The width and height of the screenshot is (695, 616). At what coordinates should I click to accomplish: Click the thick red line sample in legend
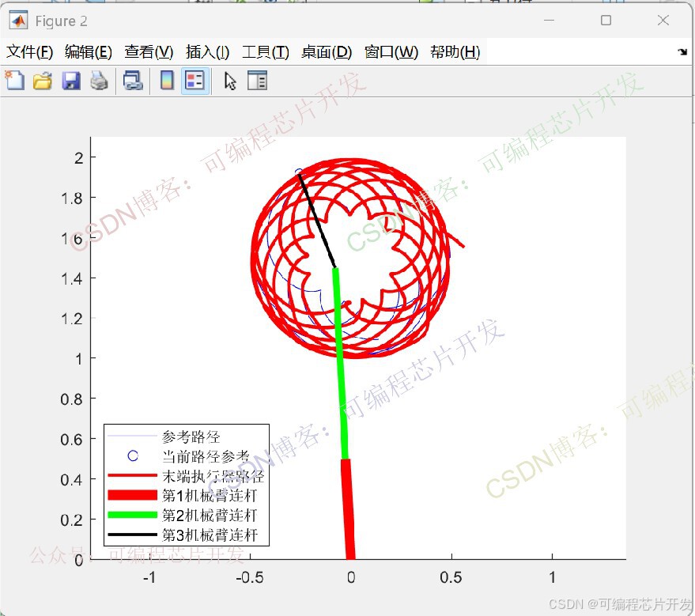tap(133, 495)
